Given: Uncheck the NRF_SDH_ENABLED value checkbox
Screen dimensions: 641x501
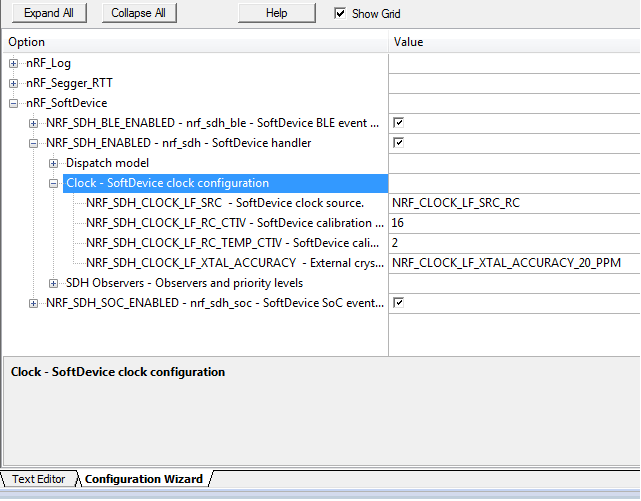Looking at the screenshot, I should pos(398,143).
